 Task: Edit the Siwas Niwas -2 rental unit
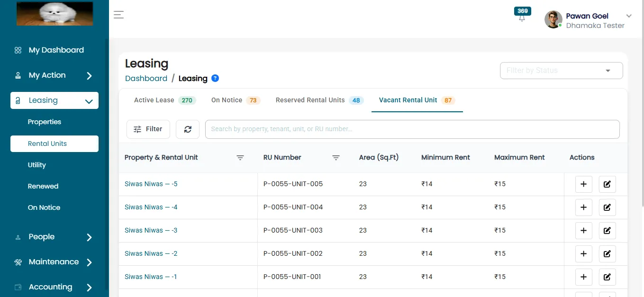click(608, 254)
